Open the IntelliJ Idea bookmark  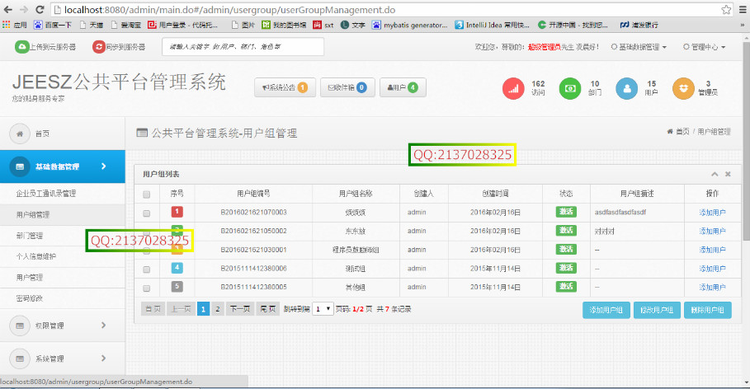tap(492, 25)
